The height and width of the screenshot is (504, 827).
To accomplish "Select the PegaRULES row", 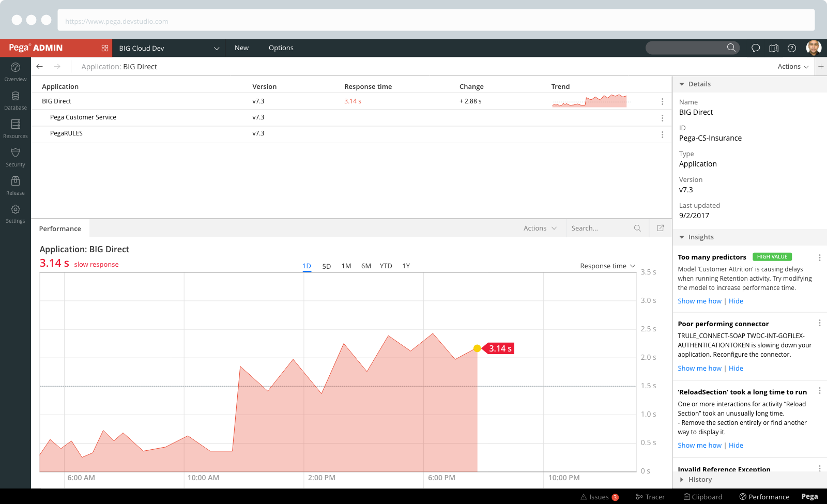I will point(351,133).
